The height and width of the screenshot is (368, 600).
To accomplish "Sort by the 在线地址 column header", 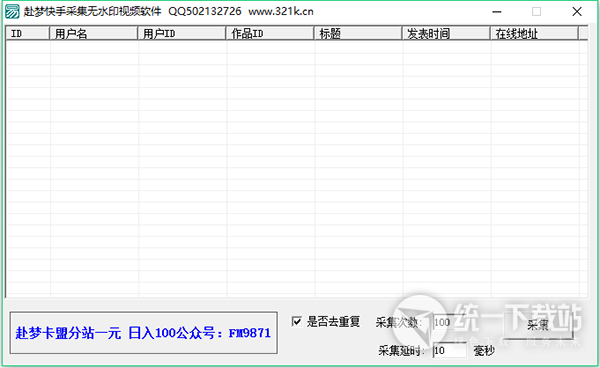I will [534, 34].
